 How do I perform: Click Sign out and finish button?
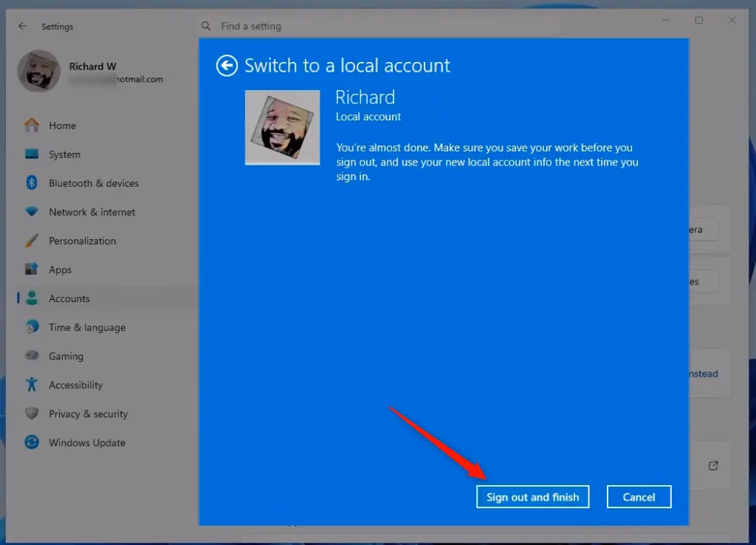pos(532,497)
